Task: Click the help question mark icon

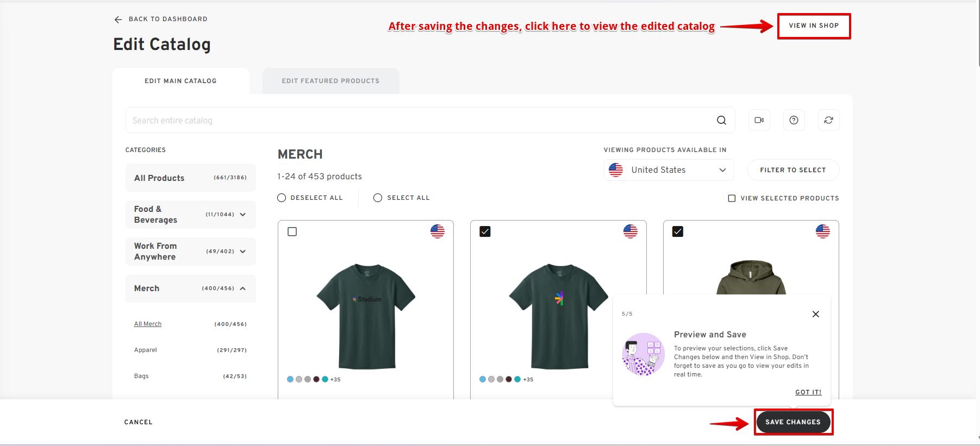Action: click(x=794, y=121)
